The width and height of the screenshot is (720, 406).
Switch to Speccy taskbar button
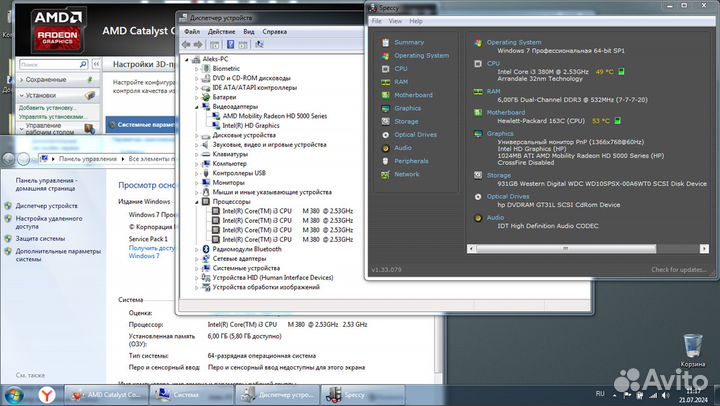[363, 395]
